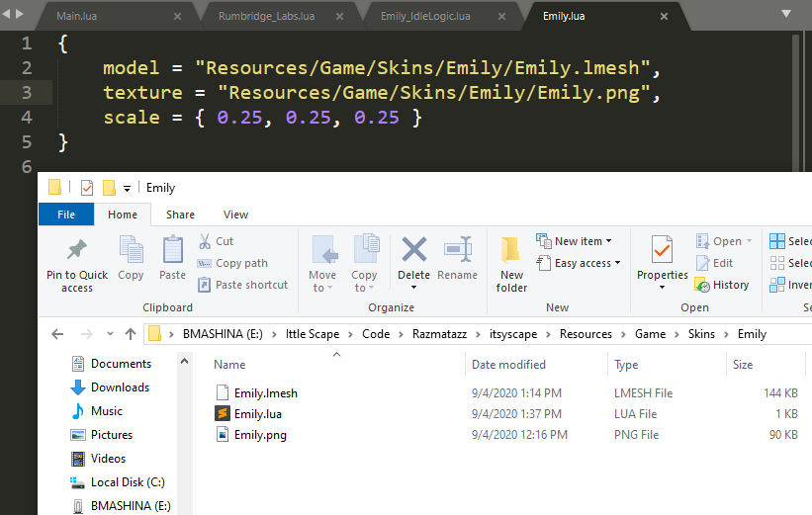This screenshot has height=515, width=812.
Task: Open Downloads in the navigation pane
Action: pos(120,387)
